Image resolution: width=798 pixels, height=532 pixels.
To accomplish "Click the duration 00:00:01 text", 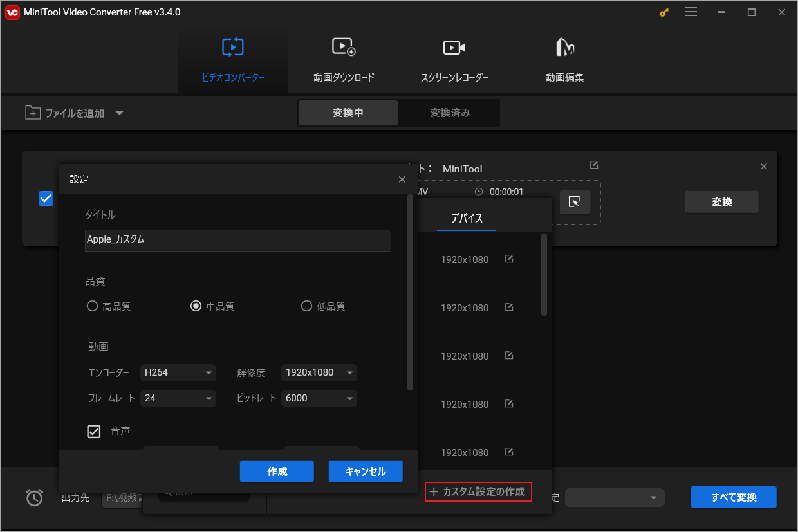I will pos(506,192).
